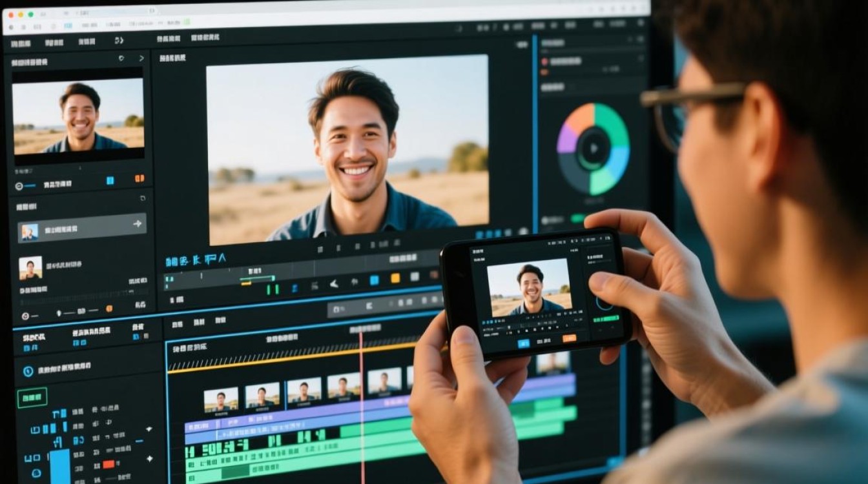Screen dimensions: 868x484
Task: Expand the chevron arrow in the left panel header
Action: click(x=142, y=58)
